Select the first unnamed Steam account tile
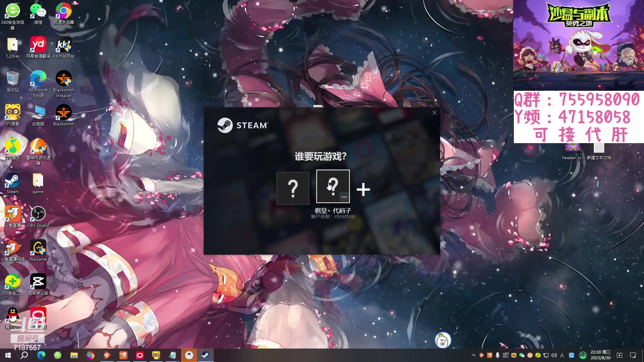Image resolution: width=644 pixels, height=362 pixels. [293, 188]
